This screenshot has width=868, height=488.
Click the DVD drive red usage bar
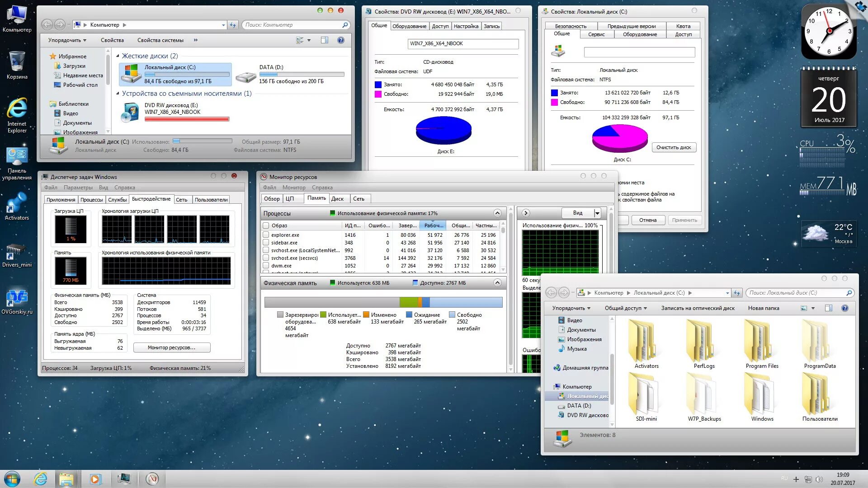click(x=187, y=119)
